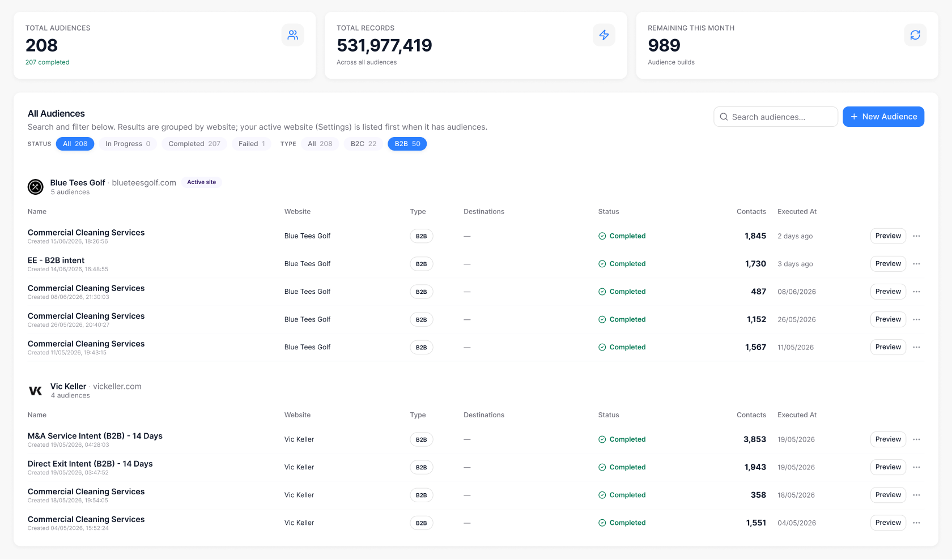Click the Status header in Blue Tees table
952x560 pixels.
609,212
